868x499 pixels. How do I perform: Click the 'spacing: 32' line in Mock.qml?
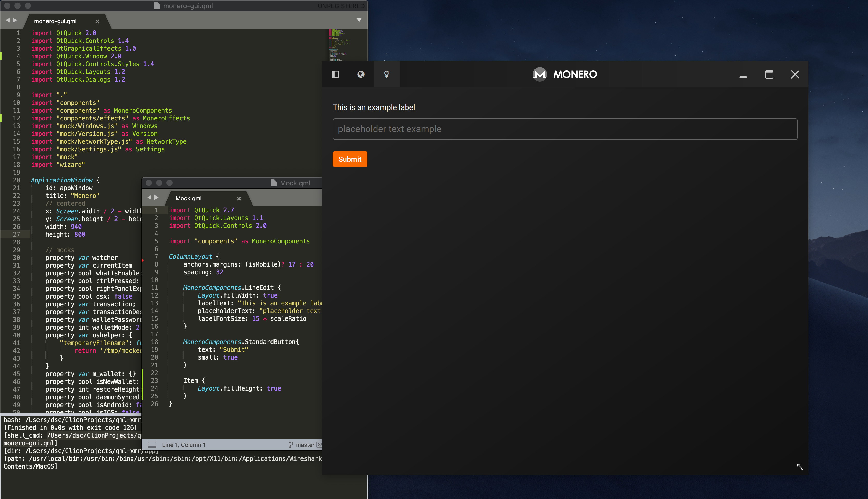click(203, 272)
